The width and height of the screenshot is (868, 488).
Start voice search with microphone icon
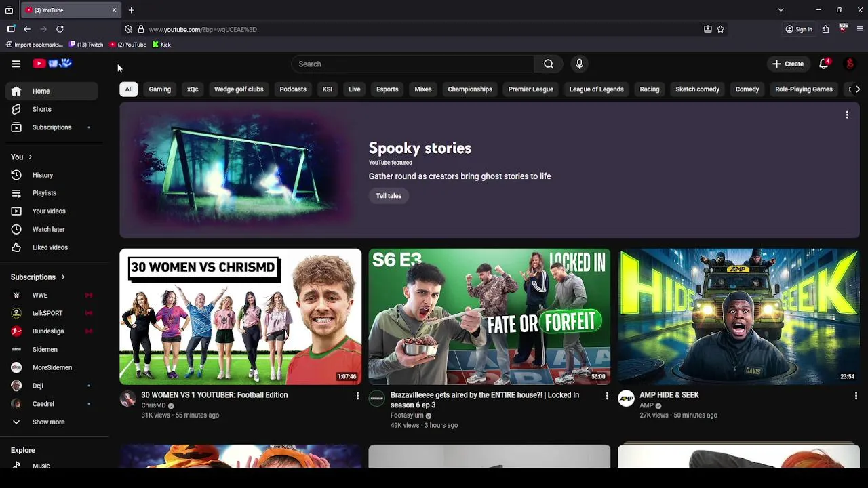click(x=579, y=64)
